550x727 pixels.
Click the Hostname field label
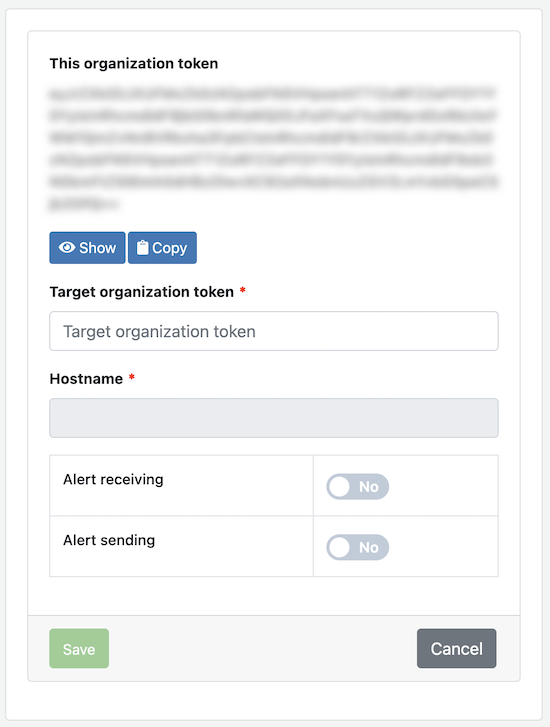pyautogui.click(x=86, y=379)
